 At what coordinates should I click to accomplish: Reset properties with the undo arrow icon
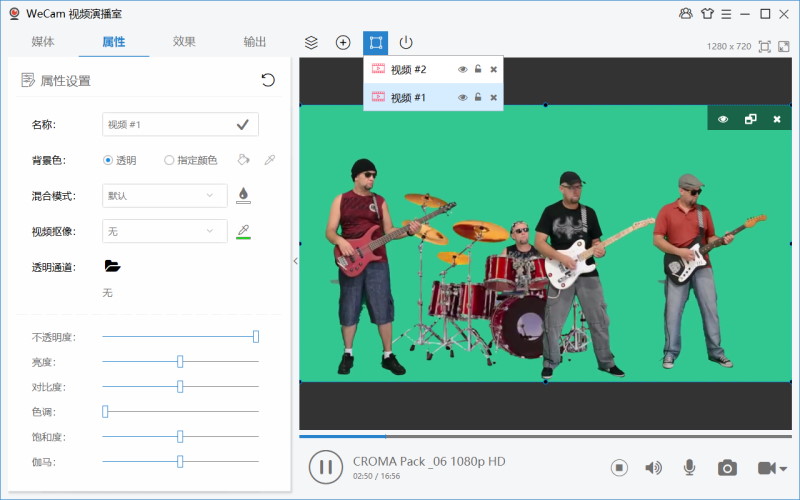point(268,80)
